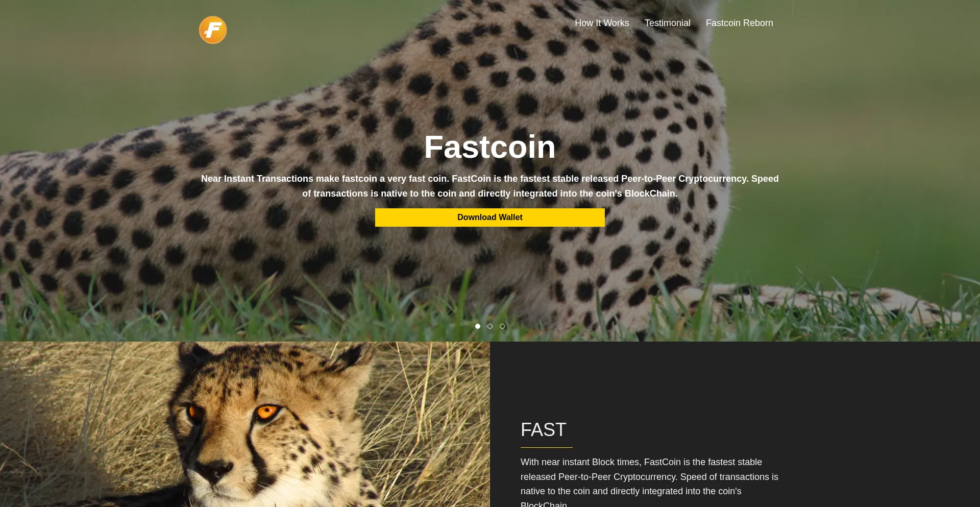Click the large Fastcoin hero title
The height and width of the screenshot is (507, 980).
coord(490,147)
